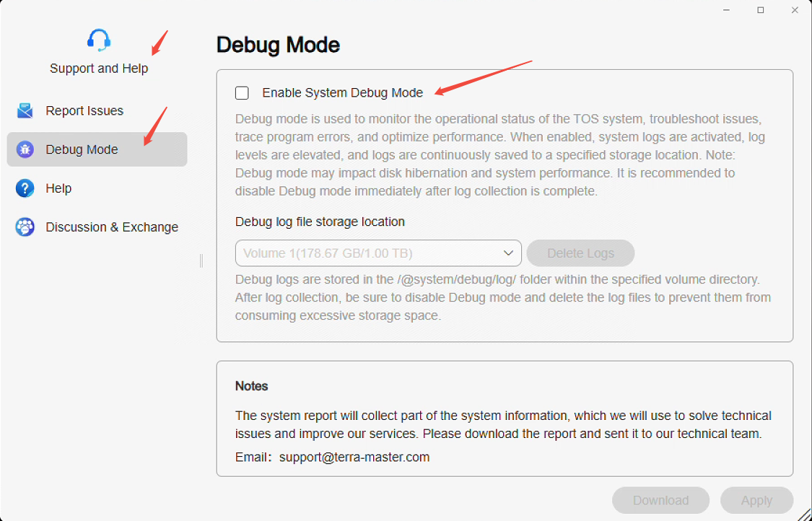Open the debug log storage location dropdown
Viewport: 812px width, 521px height.
click(378, 253)
